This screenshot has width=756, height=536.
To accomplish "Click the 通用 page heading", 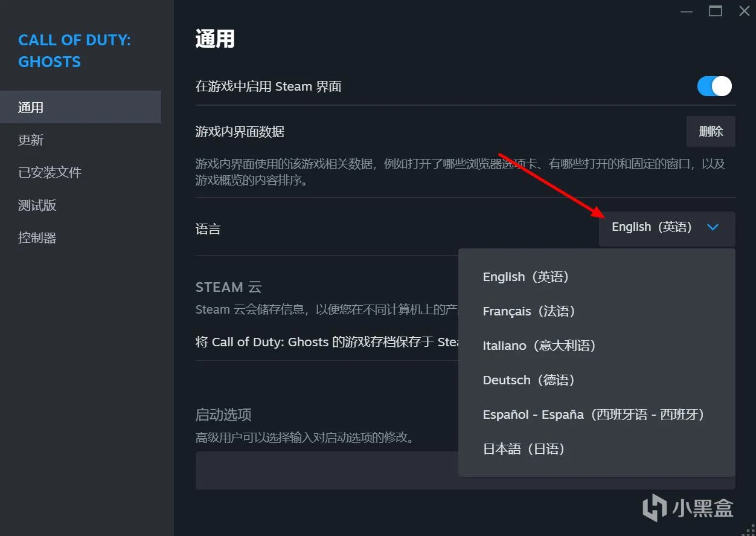I will [x=215, y=39].
